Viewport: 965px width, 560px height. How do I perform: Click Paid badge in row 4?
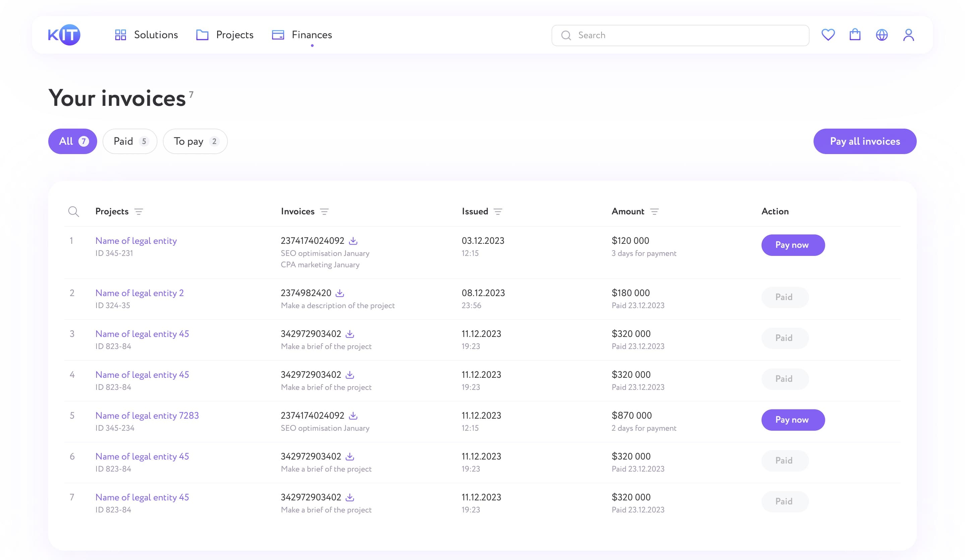pyautogui.click(x=785, y=379)
